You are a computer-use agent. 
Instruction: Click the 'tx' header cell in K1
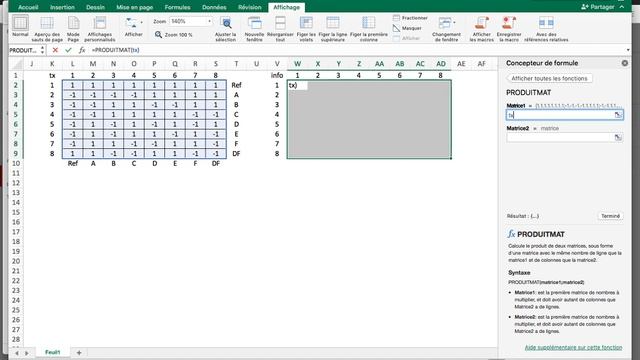(x=52, y=76)
